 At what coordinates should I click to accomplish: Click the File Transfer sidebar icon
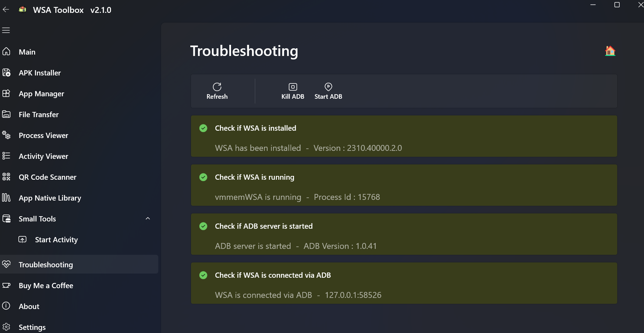click(6, 114)
